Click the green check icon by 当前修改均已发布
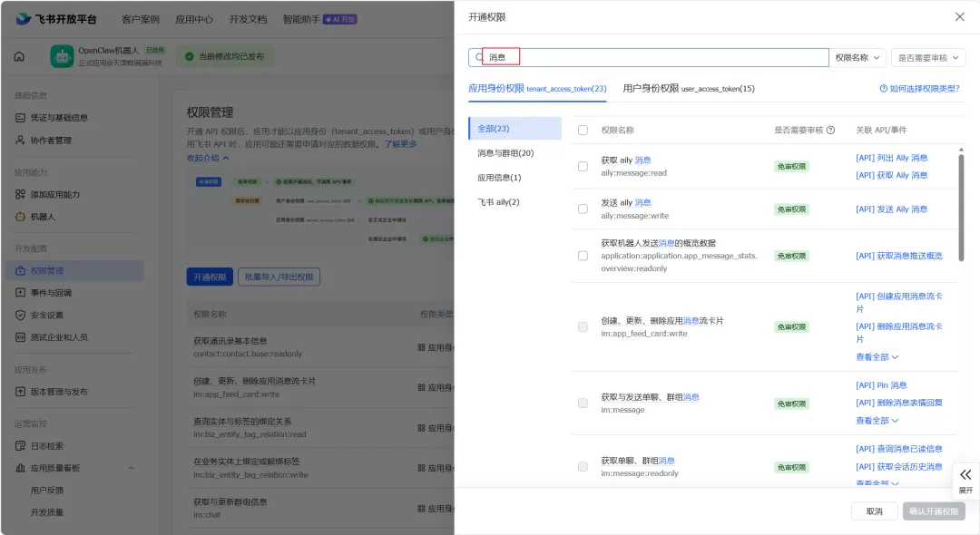 [189, 56]
